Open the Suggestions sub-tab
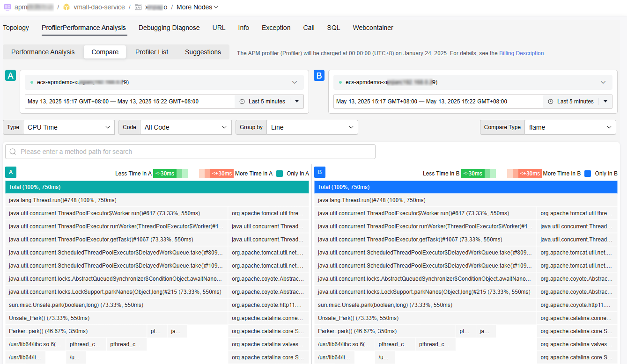The height and width of the screenshot is (364, 627). (203, 52)
